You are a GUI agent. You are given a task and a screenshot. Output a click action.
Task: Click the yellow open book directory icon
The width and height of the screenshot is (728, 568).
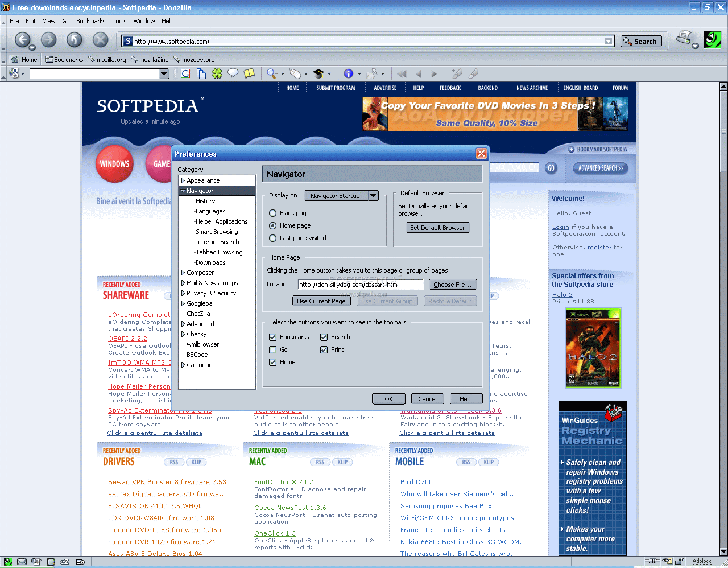point(249,73)
